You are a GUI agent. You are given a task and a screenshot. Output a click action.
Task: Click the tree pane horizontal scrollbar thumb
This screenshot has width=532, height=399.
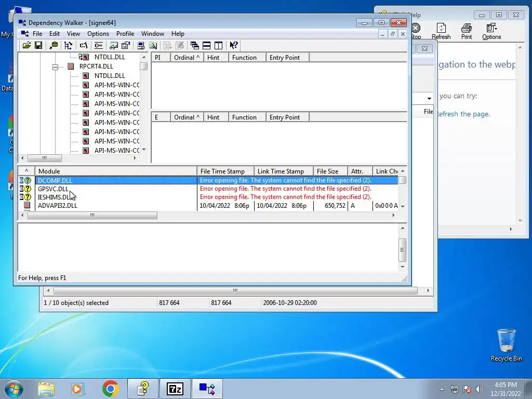45,158
